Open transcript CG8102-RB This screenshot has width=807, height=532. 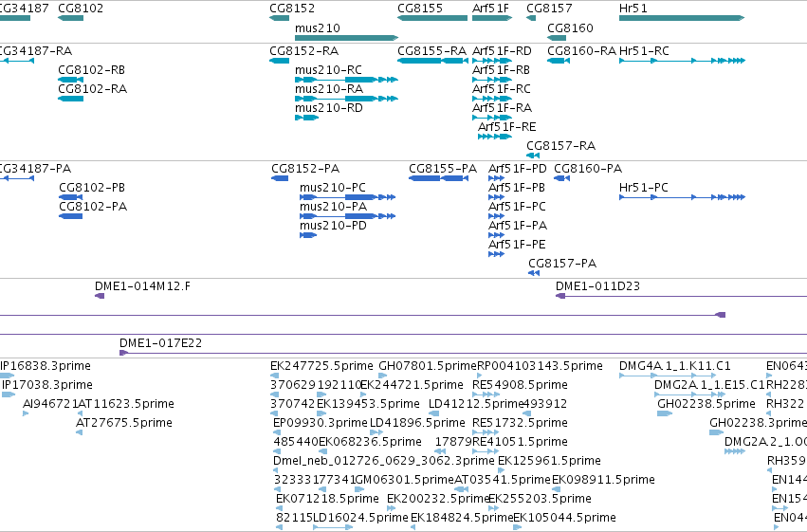(x=92, y=70)
